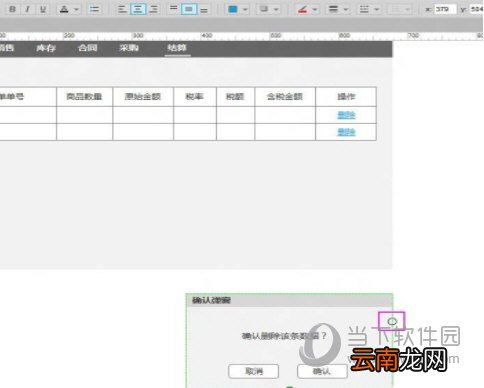Apply the font color A icon
The width and height of the screenshot is (484, 388).
point(64,9)
